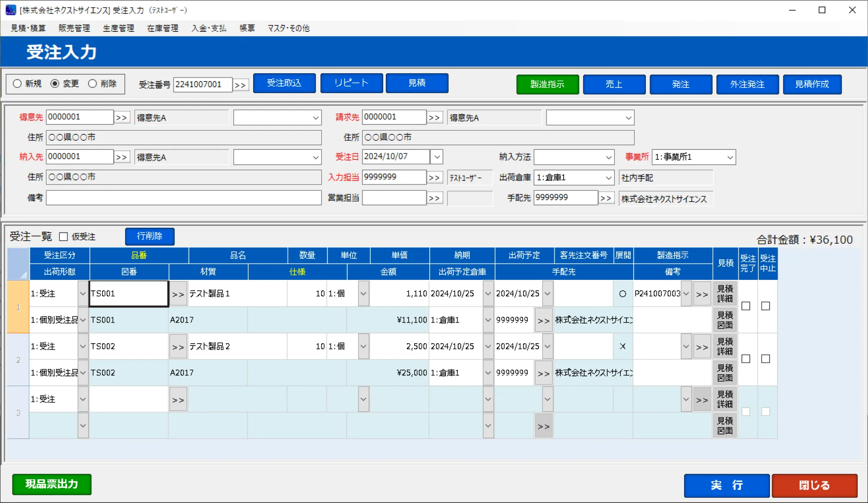Open the 請求先 lookup >> button

click(x=434, y=118)
